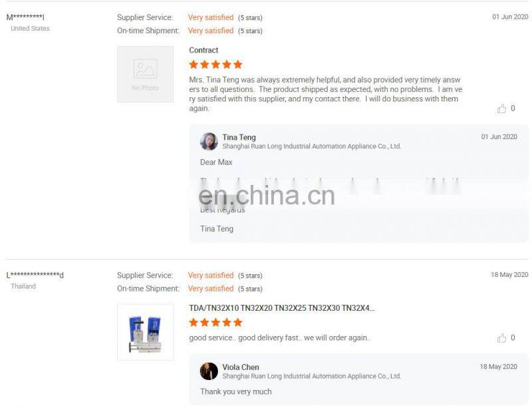Open company name under Viola Chen

[311, 377]
